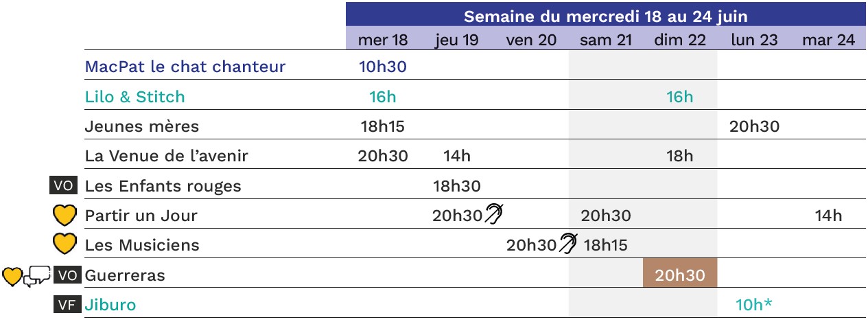Image resolution: width=868 pixels, height=322 pixels.
Task: Select the mer 18 day column header
Action: tap(383, 40)
